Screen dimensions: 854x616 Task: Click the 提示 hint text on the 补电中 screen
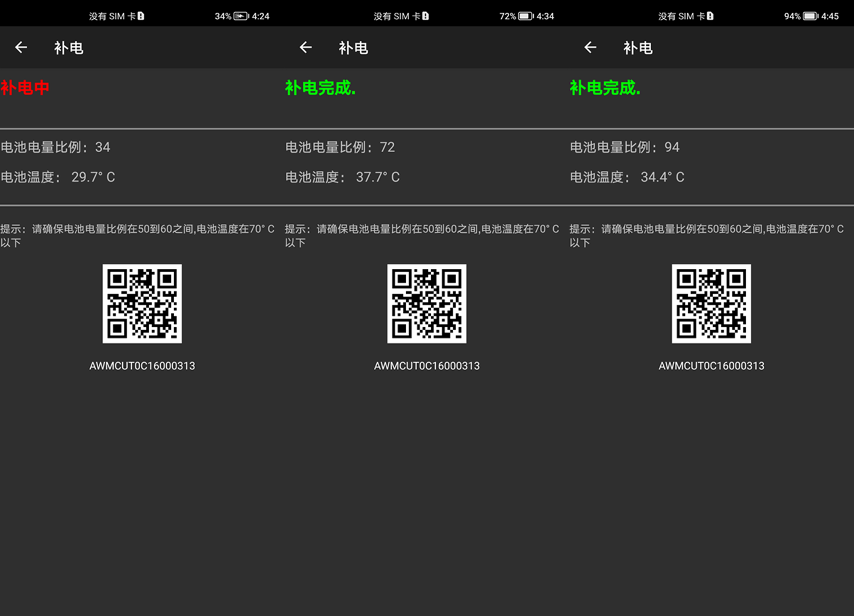pyautogui.click(x=137, y=235)
